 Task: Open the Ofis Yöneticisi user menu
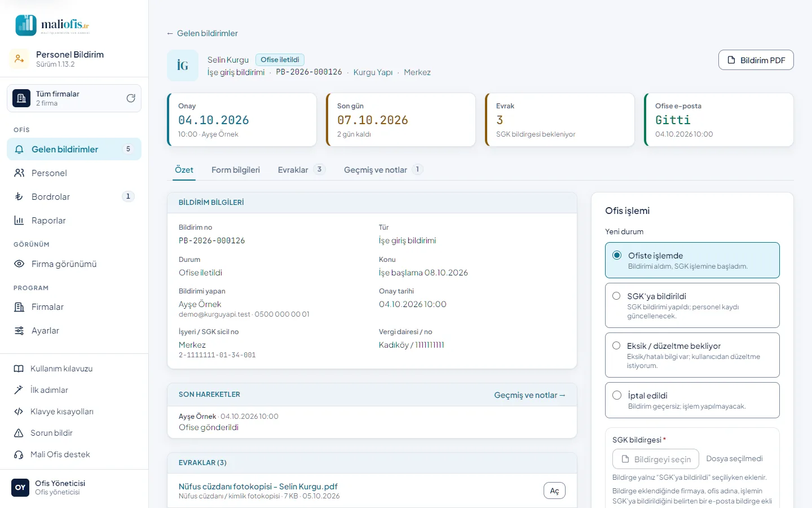pyautogui.click(x=74, y=488)
